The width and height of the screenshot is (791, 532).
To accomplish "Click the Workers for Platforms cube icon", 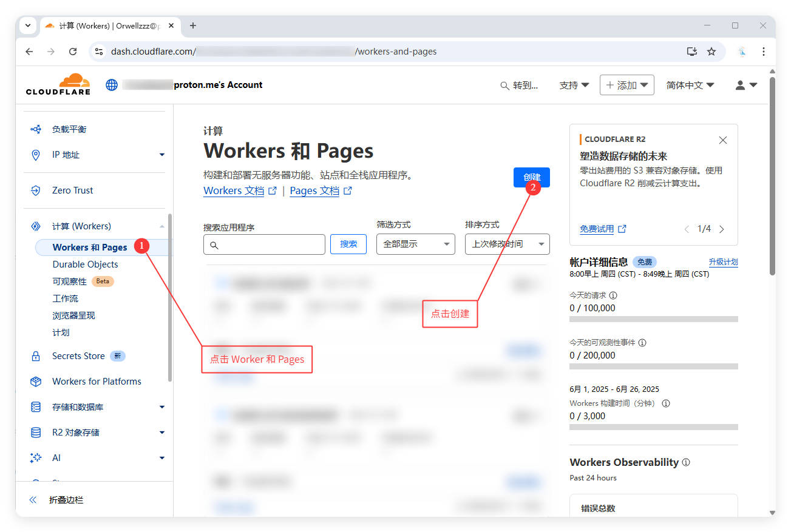I will 36,382.
